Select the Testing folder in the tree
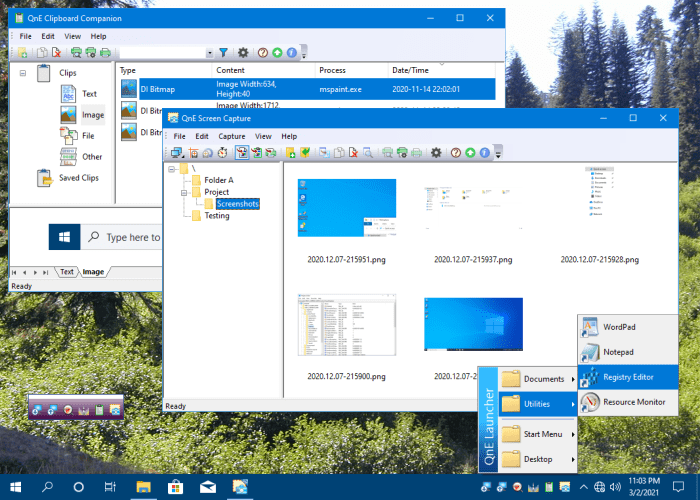This screenshot has height=500, width=700. coord(217,215)
